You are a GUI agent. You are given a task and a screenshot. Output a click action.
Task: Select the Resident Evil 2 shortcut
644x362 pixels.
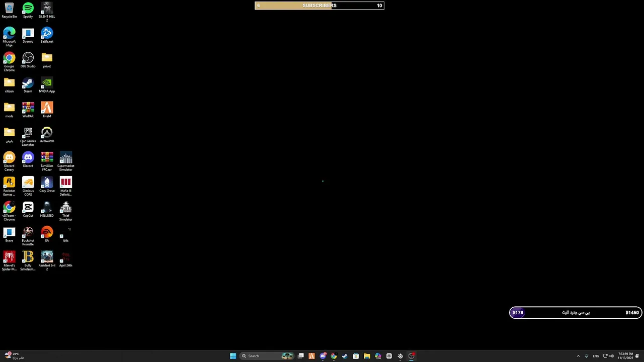47,261
